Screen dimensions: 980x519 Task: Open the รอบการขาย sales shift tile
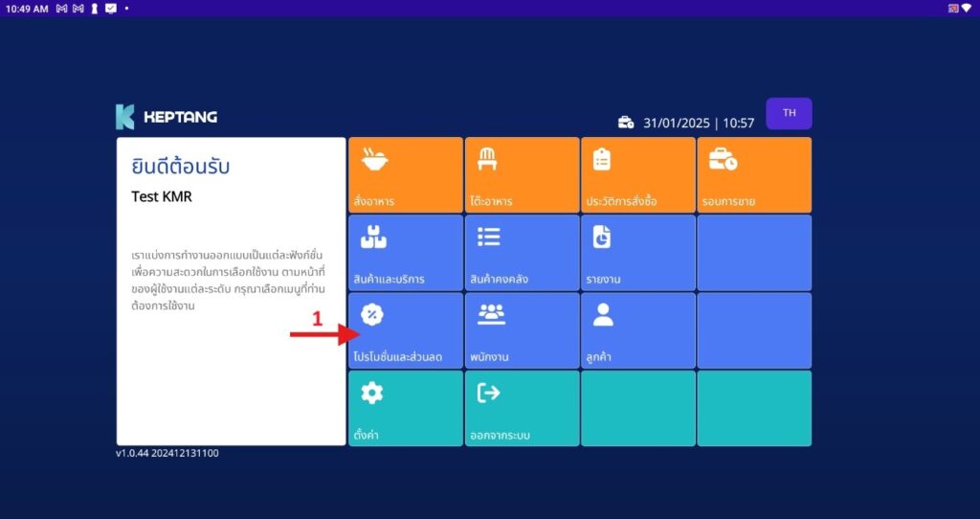pyautogui.click(x=753, y=175)
